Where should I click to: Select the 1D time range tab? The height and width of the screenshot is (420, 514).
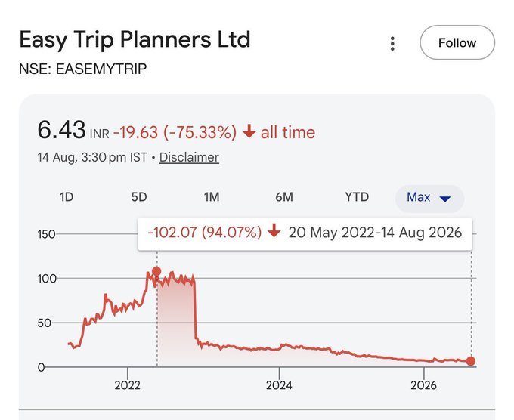point(67,197)
